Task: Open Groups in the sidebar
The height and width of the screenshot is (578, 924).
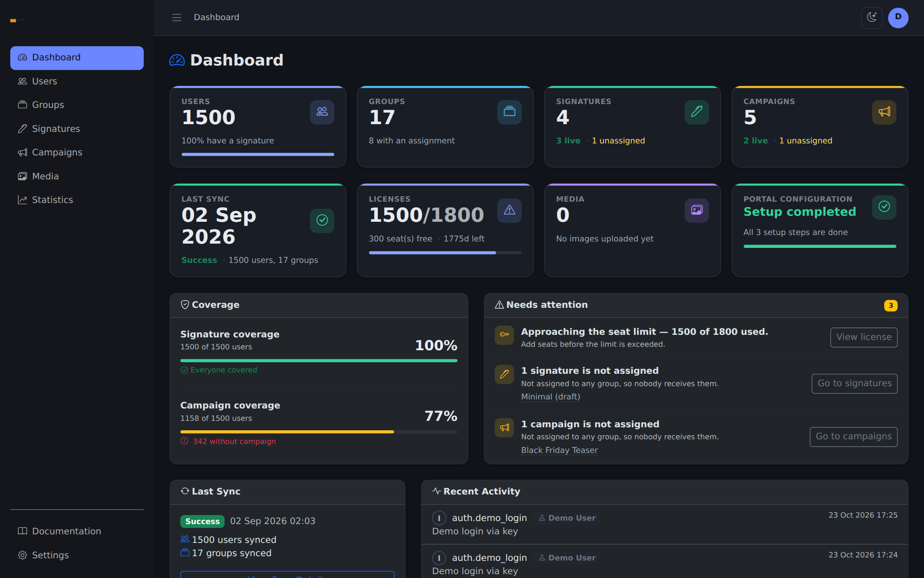Action: pyautogui.click(x=77, y=105)
